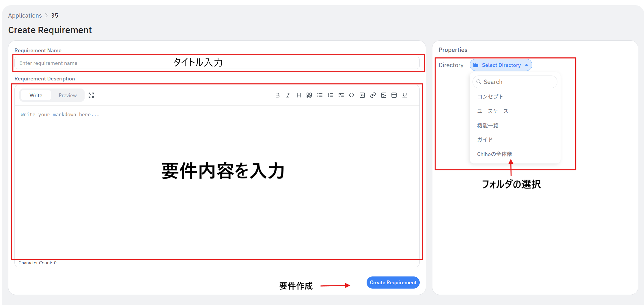Viewport: 644px width, 305px height.
Task: Insert a heading with H icon
Action: 298,95
